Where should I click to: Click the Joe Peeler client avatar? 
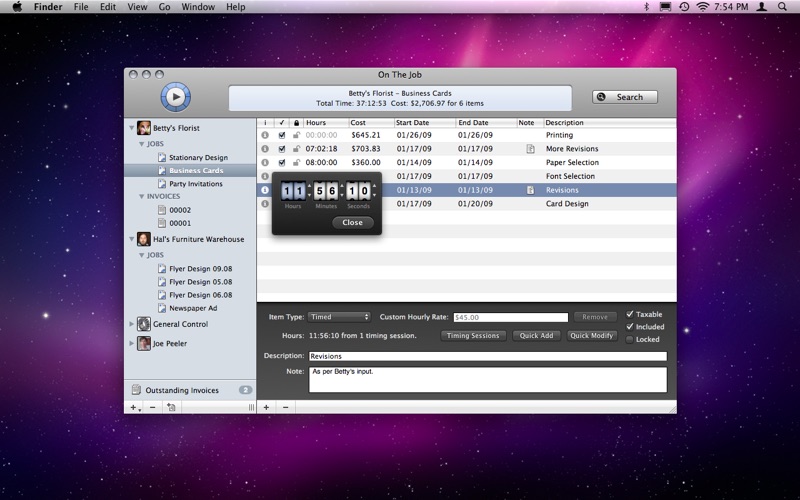[144, 343]
